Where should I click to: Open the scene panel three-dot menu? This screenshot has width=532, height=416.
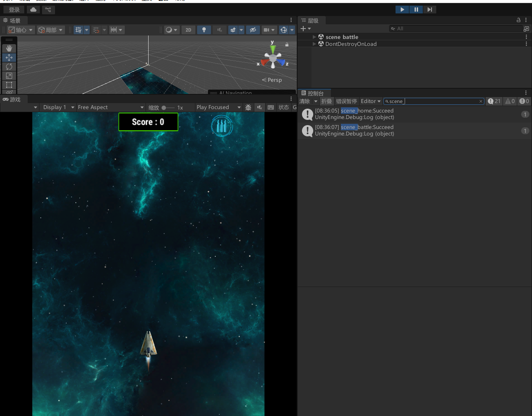click(x=291, y=20)
